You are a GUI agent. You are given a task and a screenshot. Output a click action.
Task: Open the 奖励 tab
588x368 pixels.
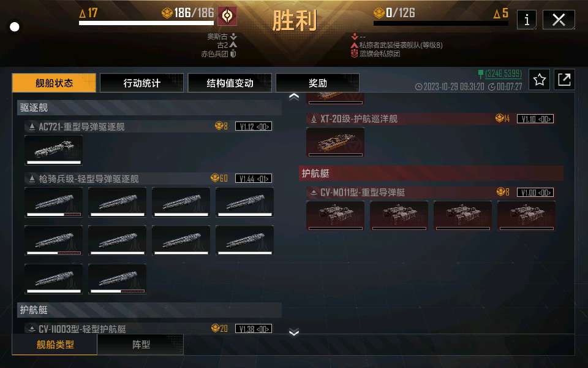click(318, 83)
